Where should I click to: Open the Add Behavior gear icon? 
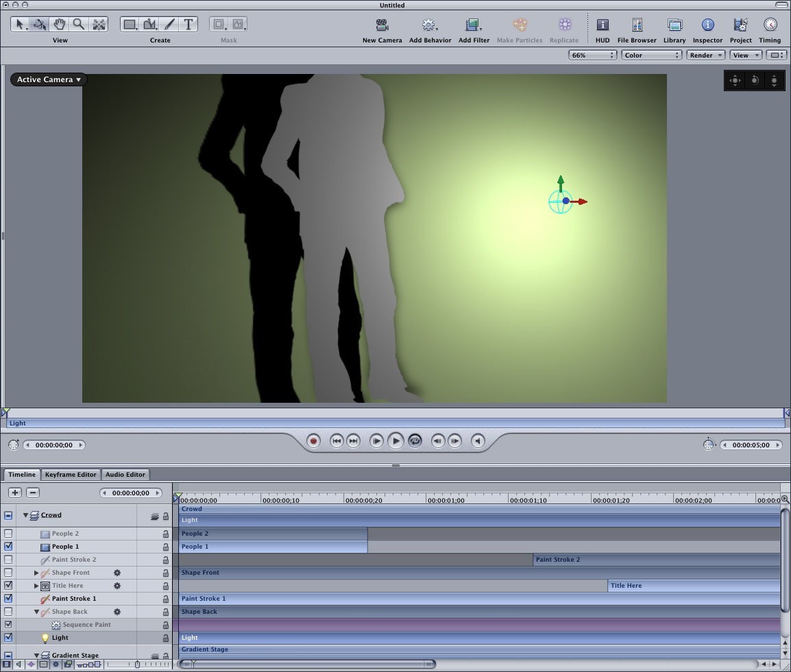(x=429, y=25)
